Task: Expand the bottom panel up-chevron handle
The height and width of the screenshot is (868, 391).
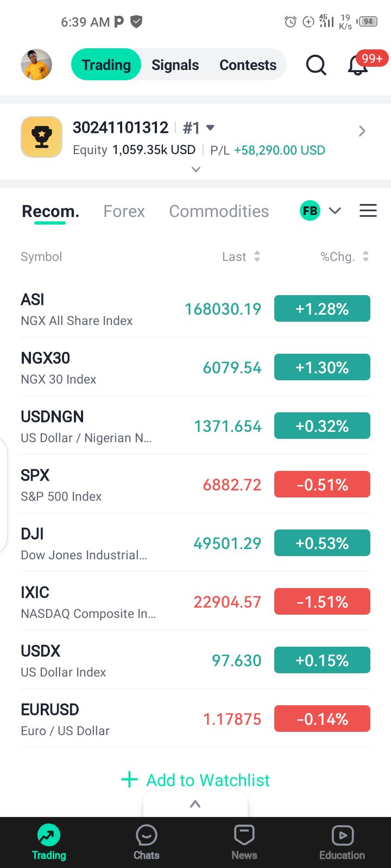Action: [195, 804]
